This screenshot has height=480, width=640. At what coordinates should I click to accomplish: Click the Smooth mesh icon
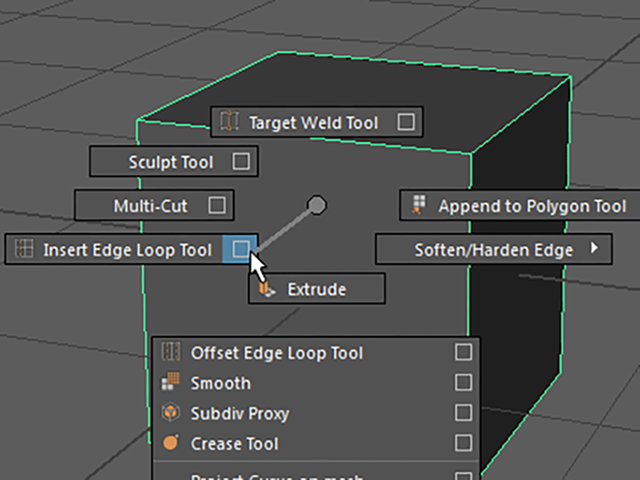tap(171, 382)
